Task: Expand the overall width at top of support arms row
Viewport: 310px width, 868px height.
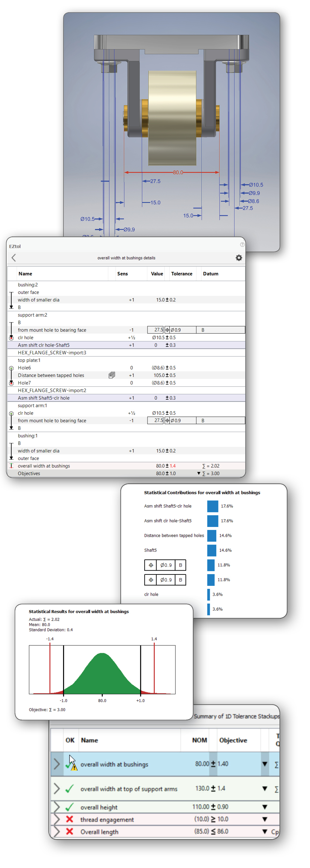Action: point(57,788)
